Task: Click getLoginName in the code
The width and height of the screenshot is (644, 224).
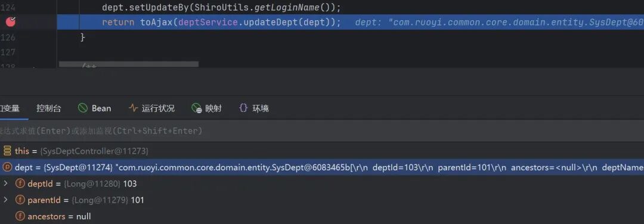Action: point(287,7)
